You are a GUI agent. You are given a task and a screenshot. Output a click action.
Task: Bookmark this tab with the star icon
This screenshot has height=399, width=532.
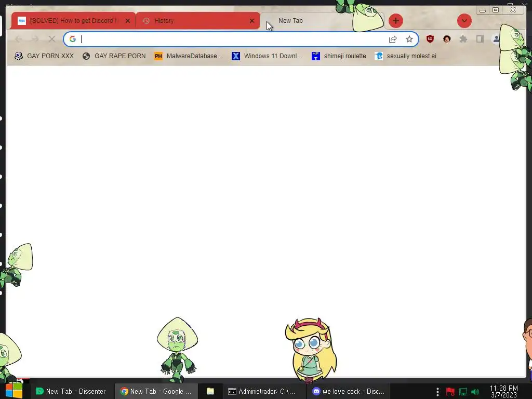click(409, 39)
